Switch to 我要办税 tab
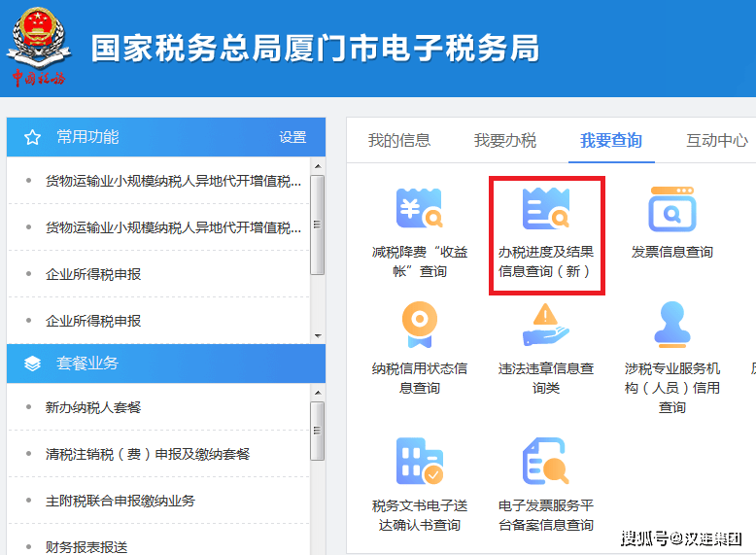This screenshot has height=555, width=756. point(504,140)
